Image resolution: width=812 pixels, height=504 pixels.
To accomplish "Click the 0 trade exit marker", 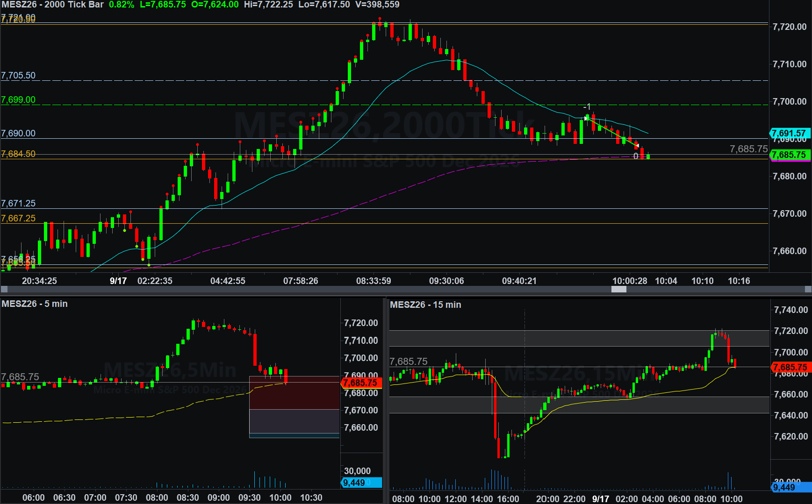I will 636,156.
